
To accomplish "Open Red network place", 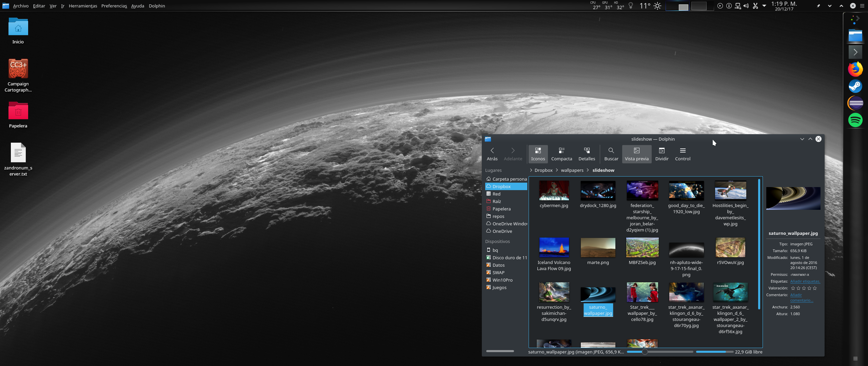I will point(506,194).
